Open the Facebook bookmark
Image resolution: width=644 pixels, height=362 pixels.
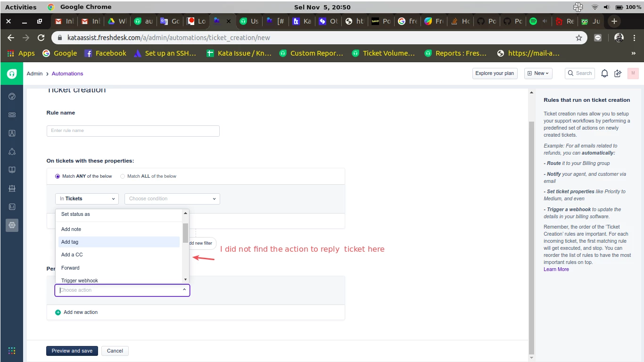pyautogui.click(x=106, y=53)
